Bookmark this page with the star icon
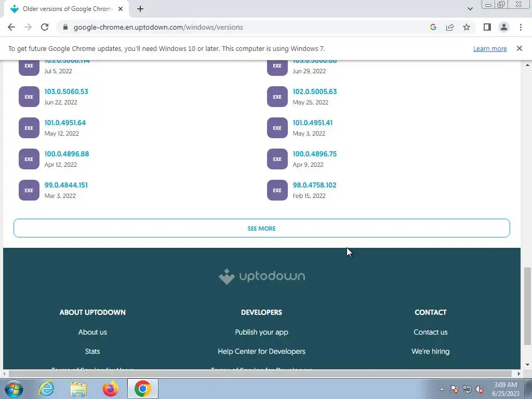532x399 pixels. [x=467, y=27]
